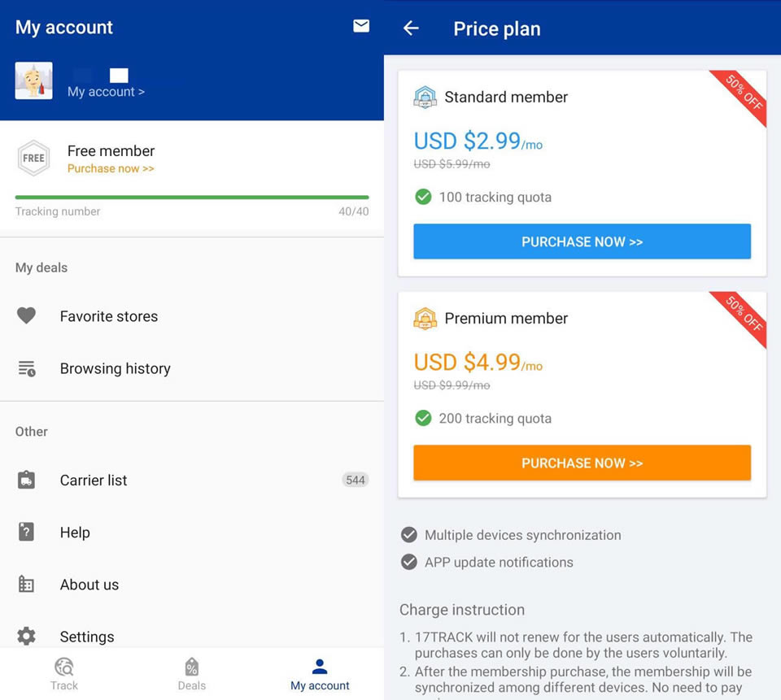The width and height of the screenshot is (781, 700).
Task: Open Carrier list via the 544 badge
Action: [356, 480]
